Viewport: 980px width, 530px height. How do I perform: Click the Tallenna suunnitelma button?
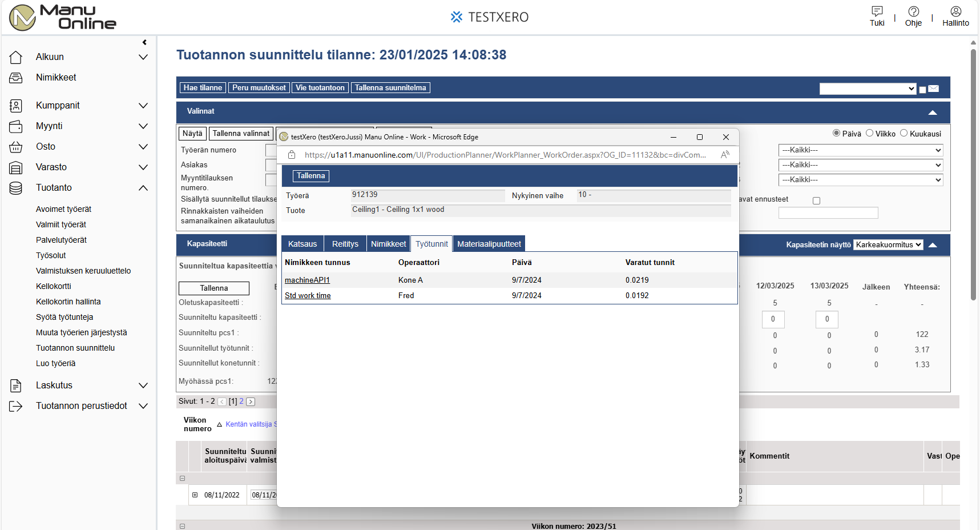tap(390, 88)
